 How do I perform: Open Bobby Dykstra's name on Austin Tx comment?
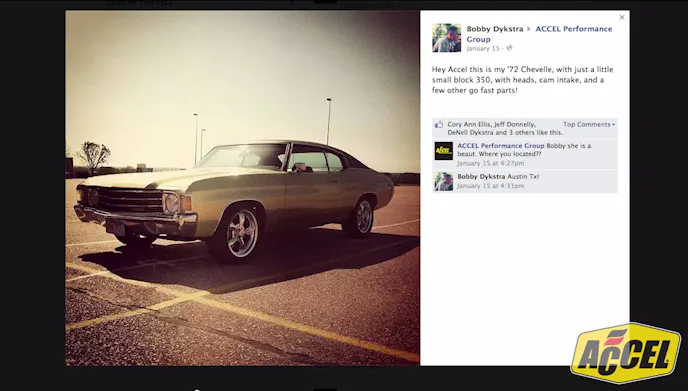481,176
